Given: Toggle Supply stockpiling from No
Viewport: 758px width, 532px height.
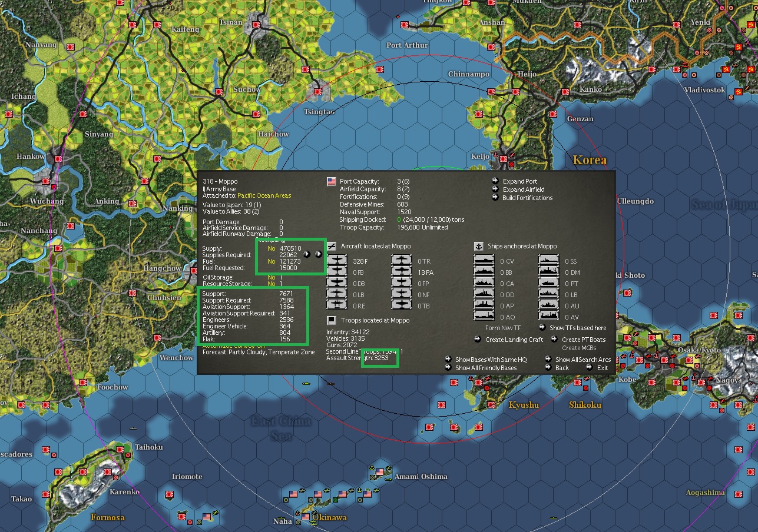Looking at the screenshot, I should point(272,249).
